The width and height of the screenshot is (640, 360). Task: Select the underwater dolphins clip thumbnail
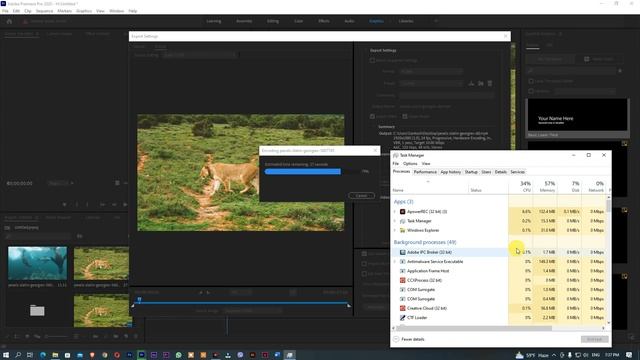coord(38,263)
